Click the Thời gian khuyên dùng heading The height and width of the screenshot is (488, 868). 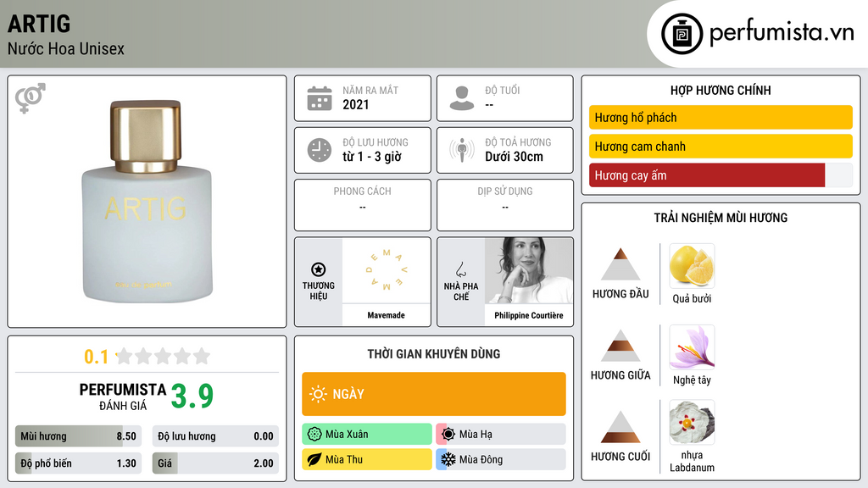pos(434,353)
